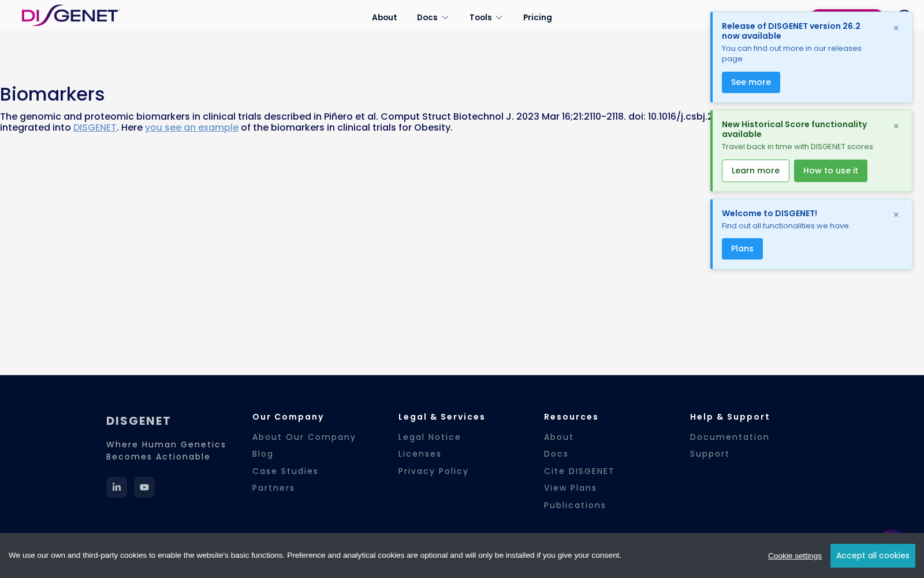Screen dimensions: 924x578
Task: Open Cookie settings
Action: [795, 555]
